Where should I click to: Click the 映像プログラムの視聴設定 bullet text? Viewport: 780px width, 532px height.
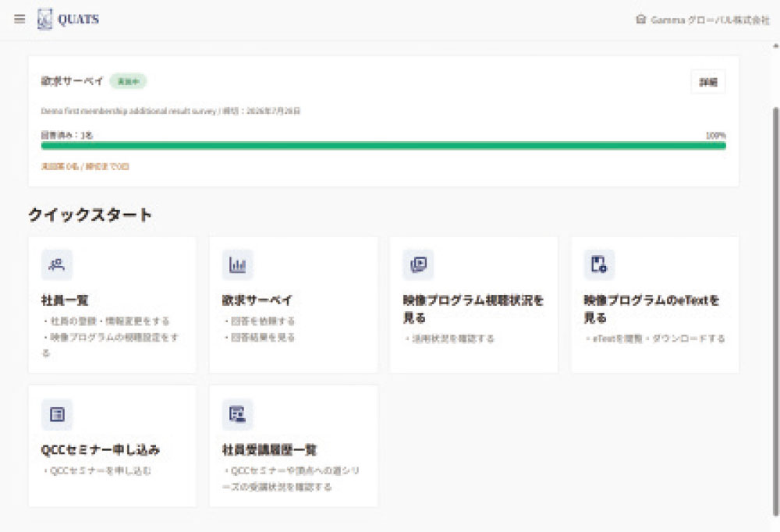[111, 345]
